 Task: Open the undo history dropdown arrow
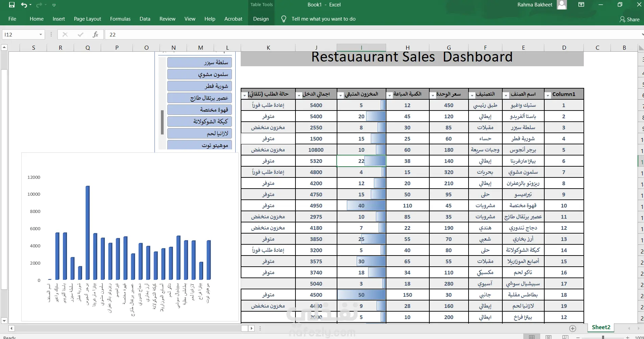[x=30, y=5]
